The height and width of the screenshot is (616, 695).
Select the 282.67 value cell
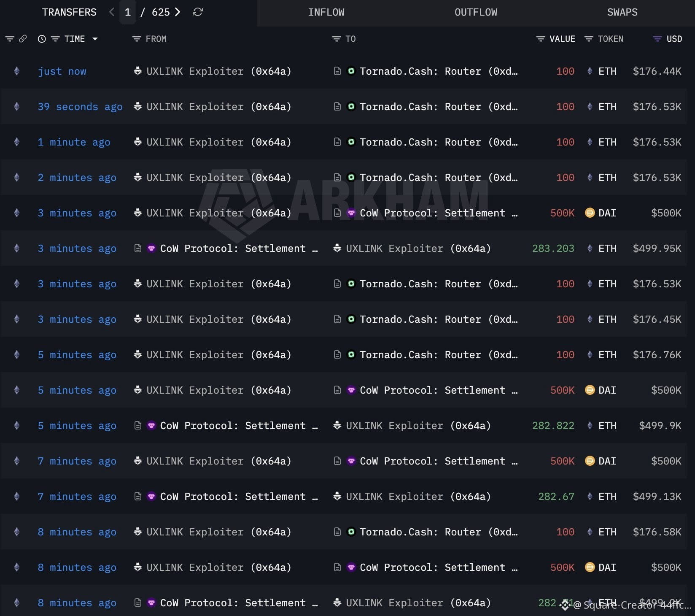pos(556,497)
